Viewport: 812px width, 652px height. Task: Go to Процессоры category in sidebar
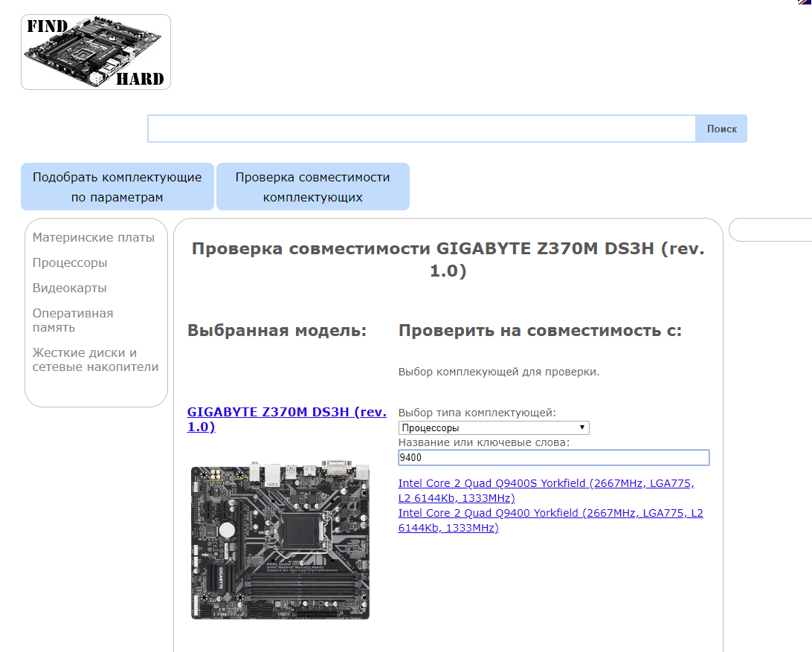click(70, 262)
